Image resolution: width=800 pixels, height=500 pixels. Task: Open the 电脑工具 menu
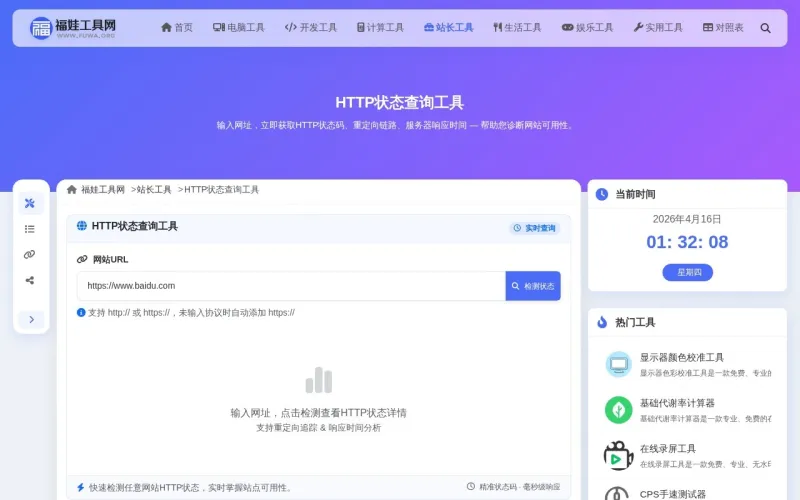click(239, 28)
